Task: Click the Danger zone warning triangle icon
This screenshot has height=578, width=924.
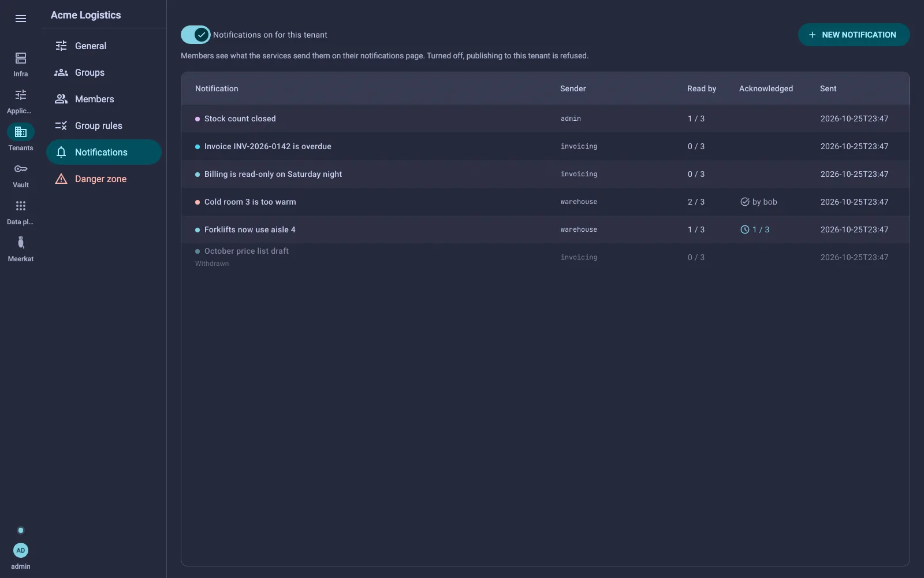Action: (61, 179)
